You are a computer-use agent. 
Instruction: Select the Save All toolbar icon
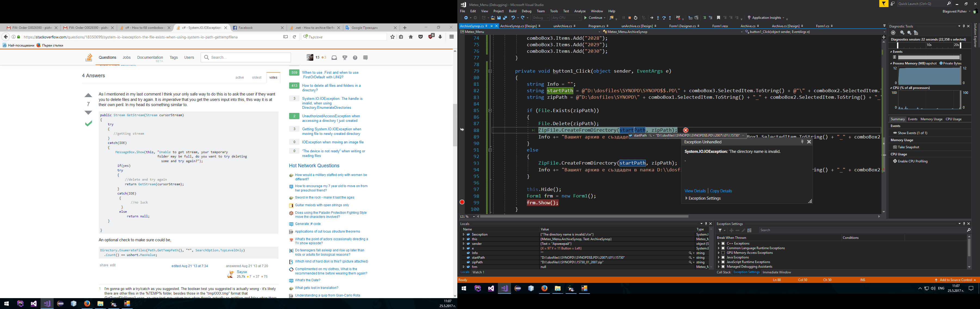click(x=505, y=17)
